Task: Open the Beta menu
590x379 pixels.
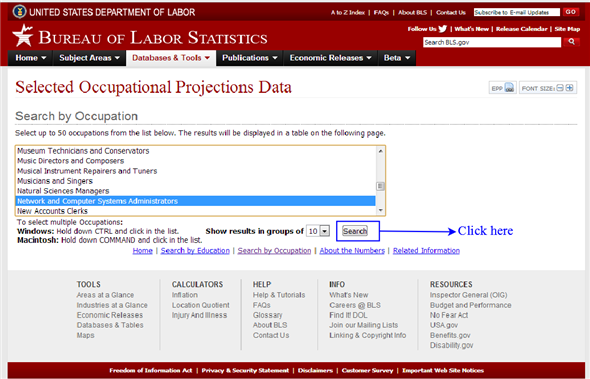Action: tap(397, 58)
